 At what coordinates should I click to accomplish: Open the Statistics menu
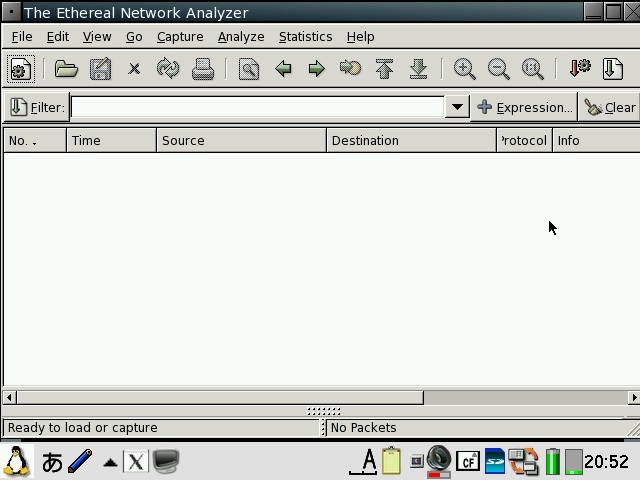[x=305, y=36]
